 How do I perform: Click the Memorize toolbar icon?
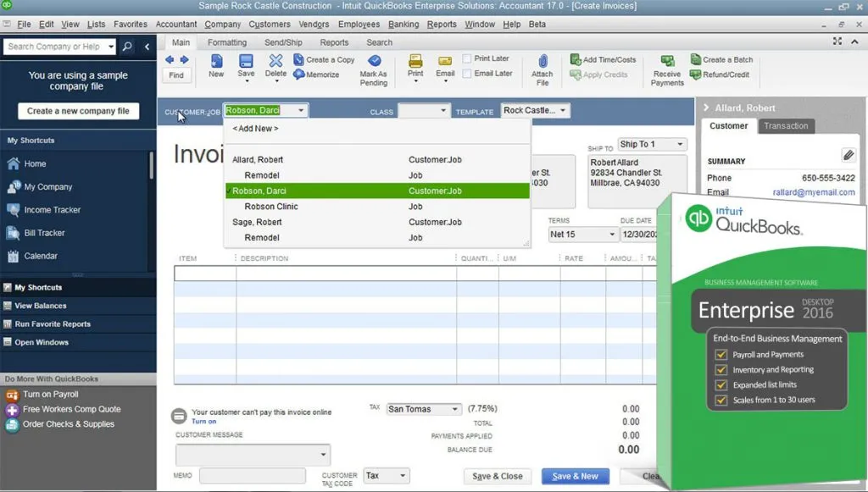[x=320, y=75]
